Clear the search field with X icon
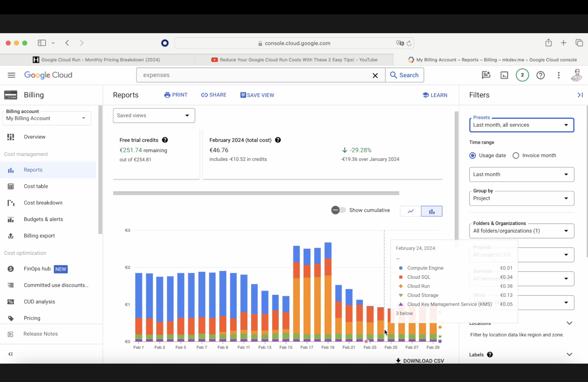The image size is (588, 382). tap(375, 76)
